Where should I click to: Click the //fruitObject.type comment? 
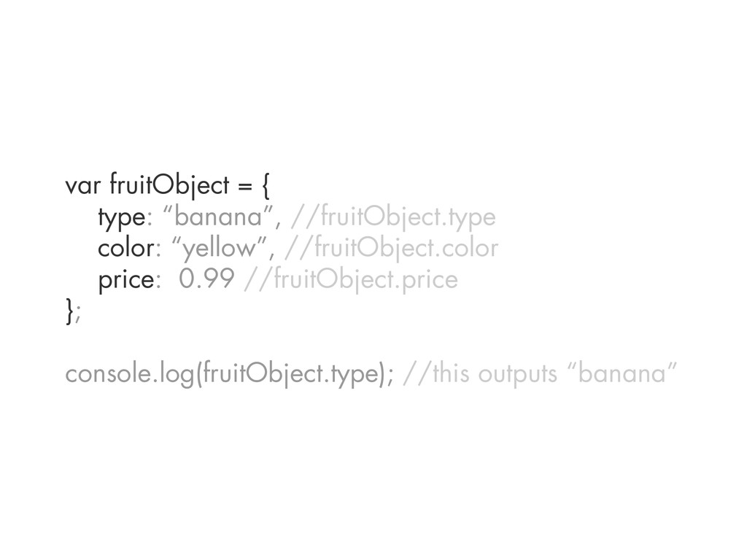point(393,217)
